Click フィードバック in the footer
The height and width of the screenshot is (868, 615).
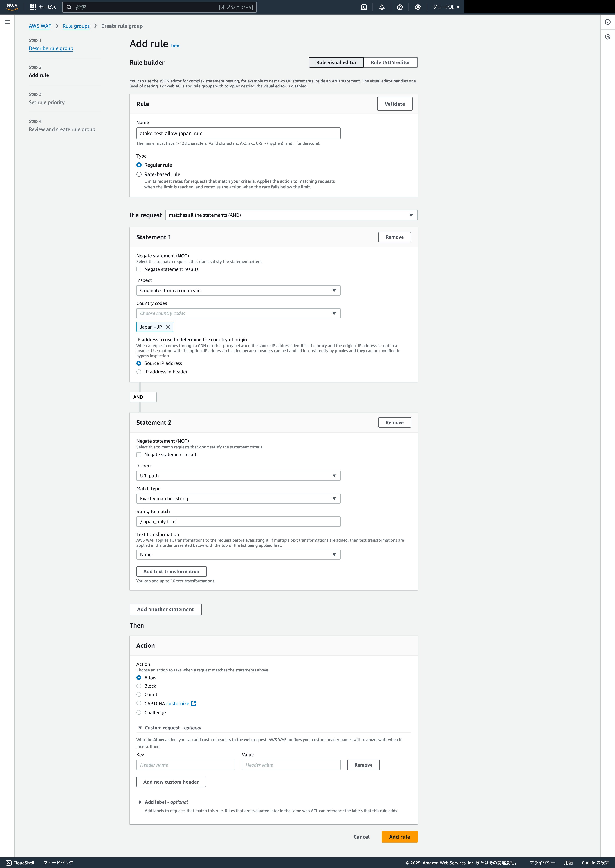pos(58,863)
